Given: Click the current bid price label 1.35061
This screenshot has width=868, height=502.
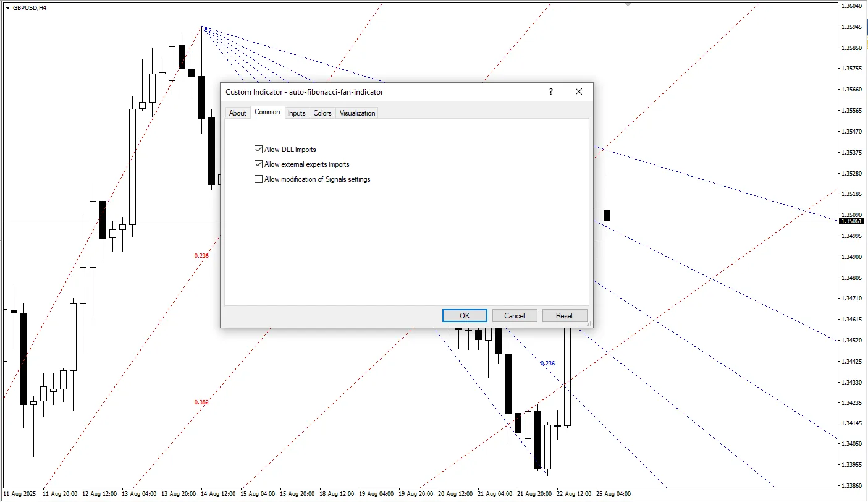Looking at the screenshot, I should click(x=852, y=221).
